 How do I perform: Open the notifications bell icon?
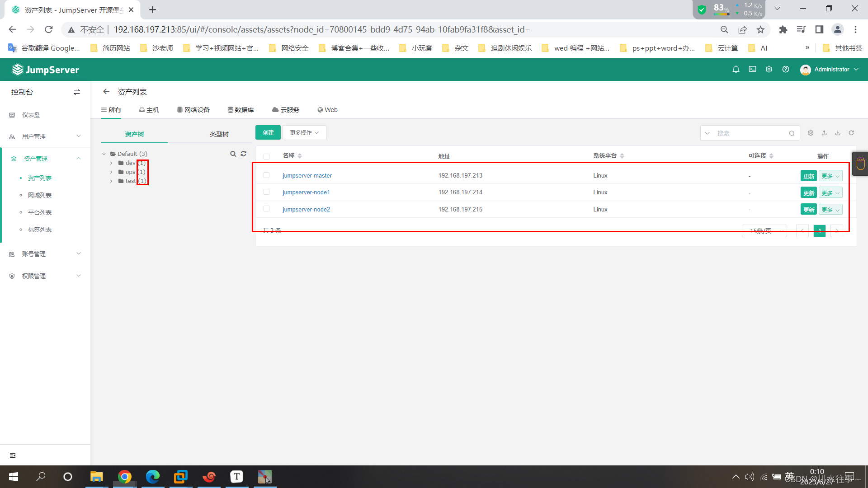tap(736, 69)
